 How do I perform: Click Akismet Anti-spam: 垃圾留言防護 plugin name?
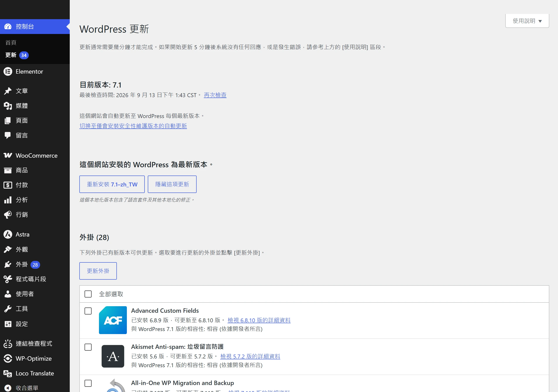(177, 347)
